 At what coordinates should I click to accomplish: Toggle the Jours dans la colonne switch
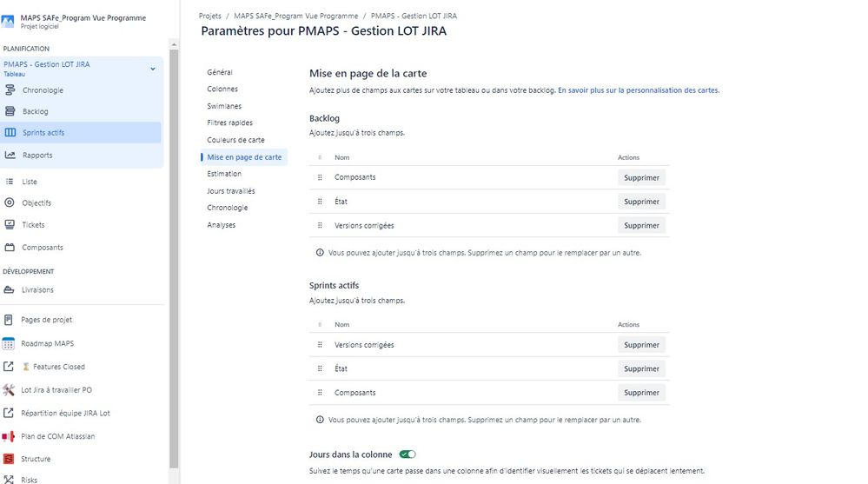click(x=407, y=454)
